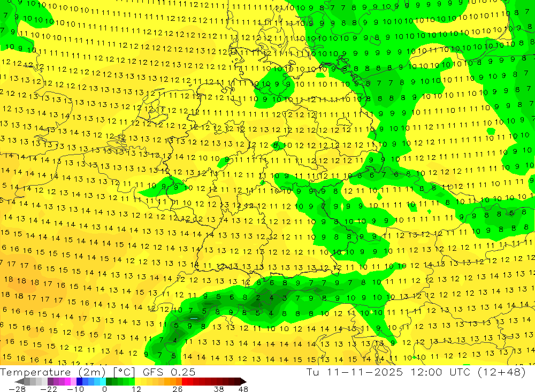The width and height of the screenshot is (535, 392).
Task: Click the dark purple swatch in the legend
Action: (50, 381)
